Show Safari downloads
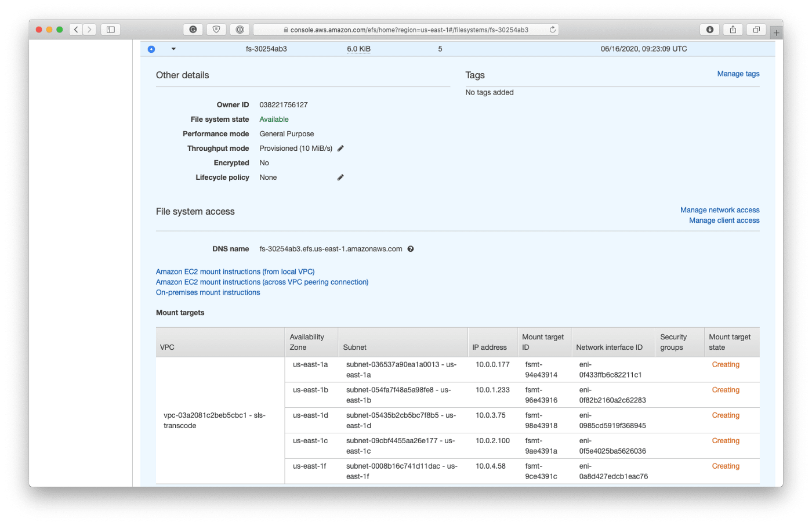 click(x=710, y=30)
